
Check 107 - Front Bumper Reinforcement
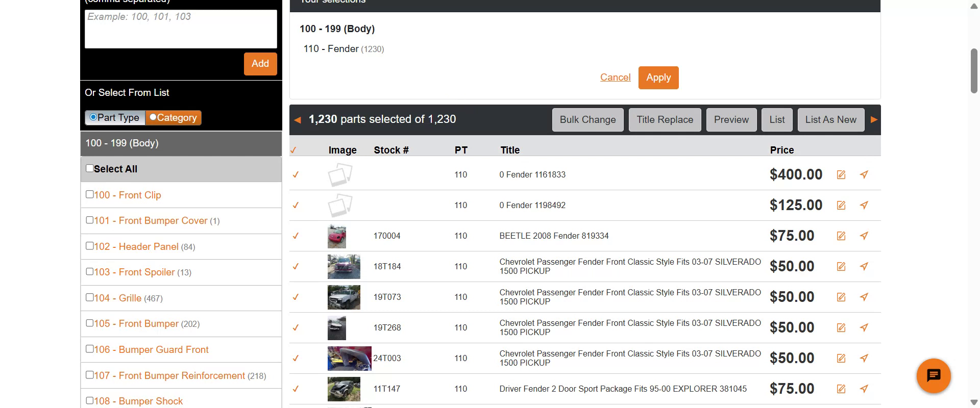pyautogui.click(x=90, y=375)
